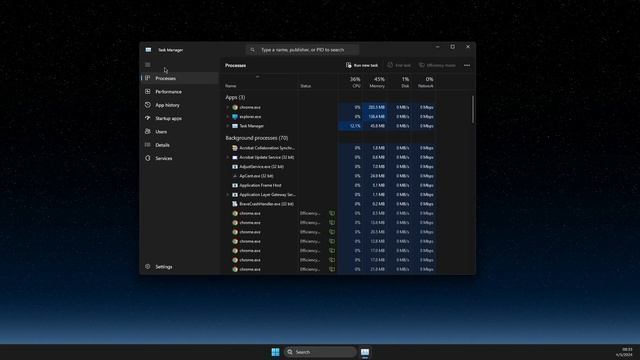Click the App history clock icon

click(148, 105)
